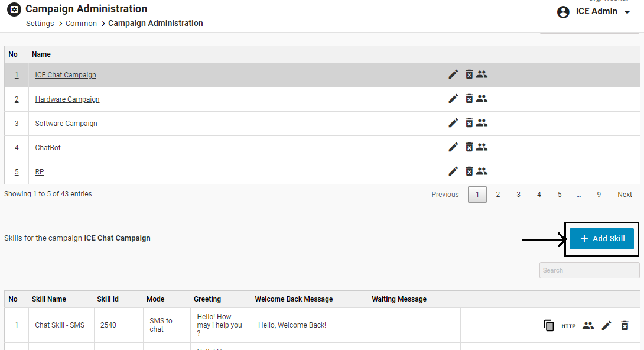This screenshot has height=350, width=644.
Task: Edit the Chat Skill - SMS skill
Action: pos(606,325)
